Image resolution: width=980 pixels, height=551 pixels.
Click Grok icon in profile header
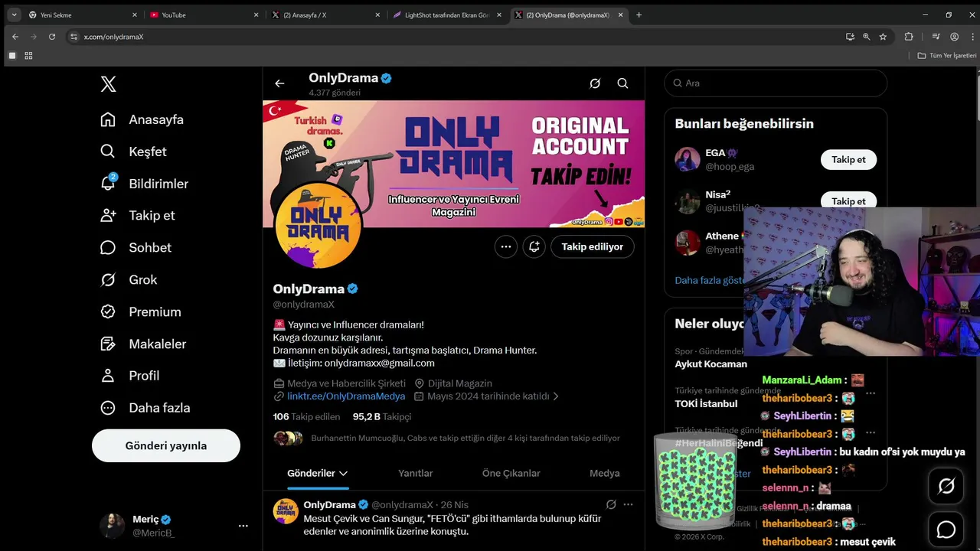pyautogui.click(x=595, y=83)
